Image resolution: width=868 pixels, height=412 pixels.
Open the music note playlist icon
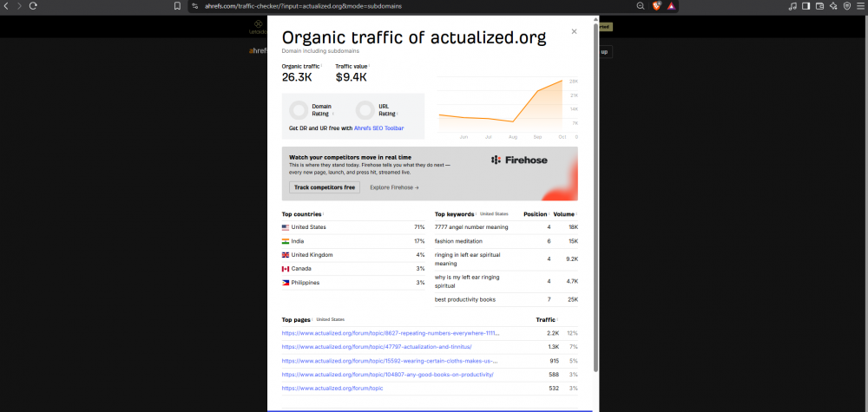pyautogui.click(x=792, y=6)
